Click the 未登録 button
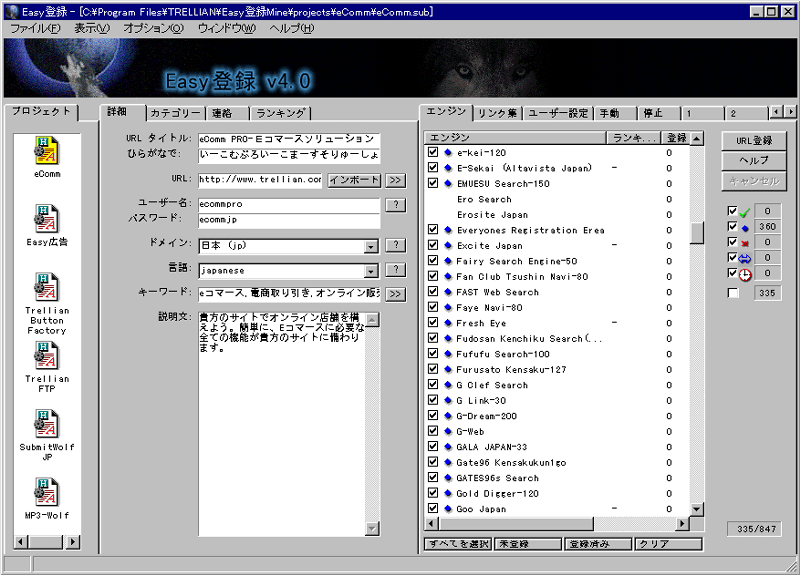Image resolution: width=800 pixels, height=575 pixels. click(x=529, y=544)
